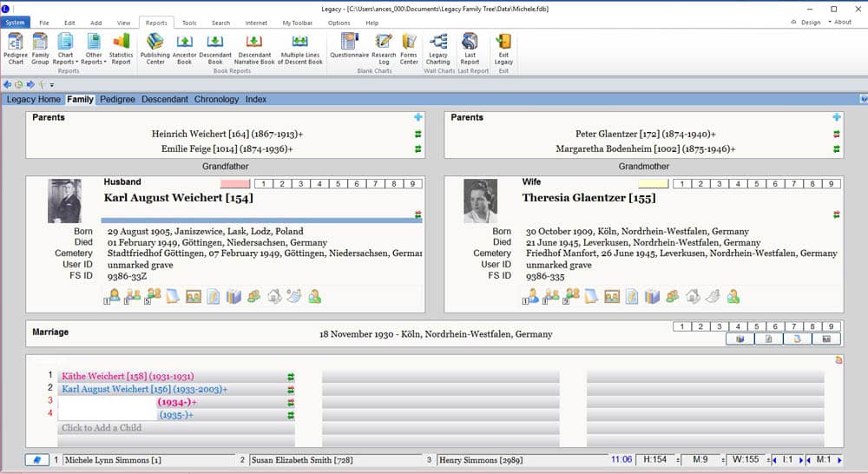Open the My Toolbar ribbon tab
Viewport: 868px width, 474px height.
[x=297, y=23]
